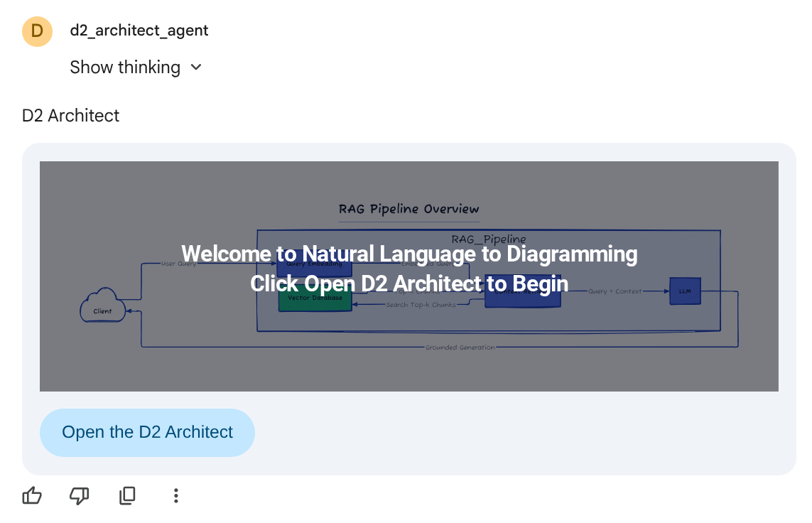Screen dimensions: 812x523
Task: Expand the Show thinking section
Action: pyautogui.click(x=136, y=68)
